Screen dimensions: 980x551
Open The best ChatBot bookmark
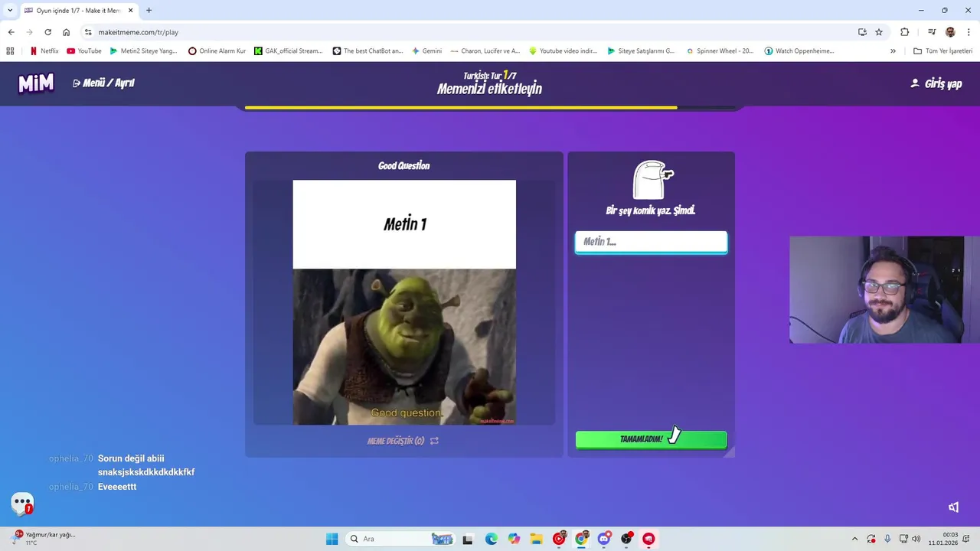point(367,51)
